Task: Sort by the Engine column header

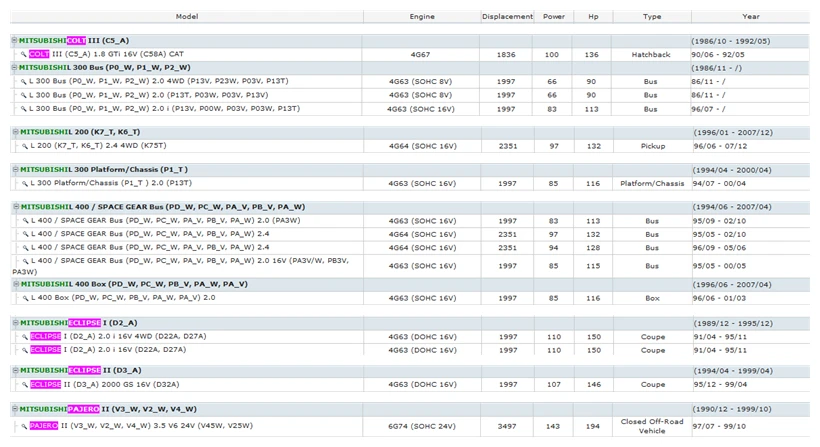Action: click(422, 17)
